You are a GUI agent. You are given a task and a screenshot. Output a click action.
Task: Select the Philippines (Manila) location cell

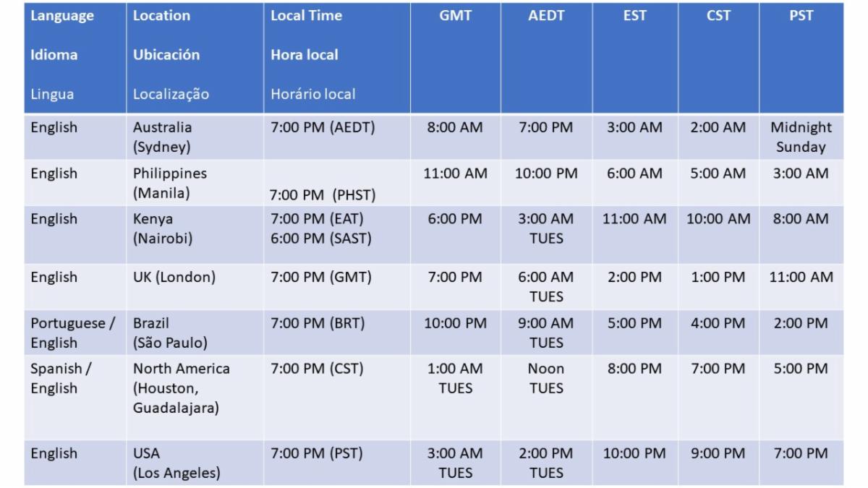click(169, 184)
